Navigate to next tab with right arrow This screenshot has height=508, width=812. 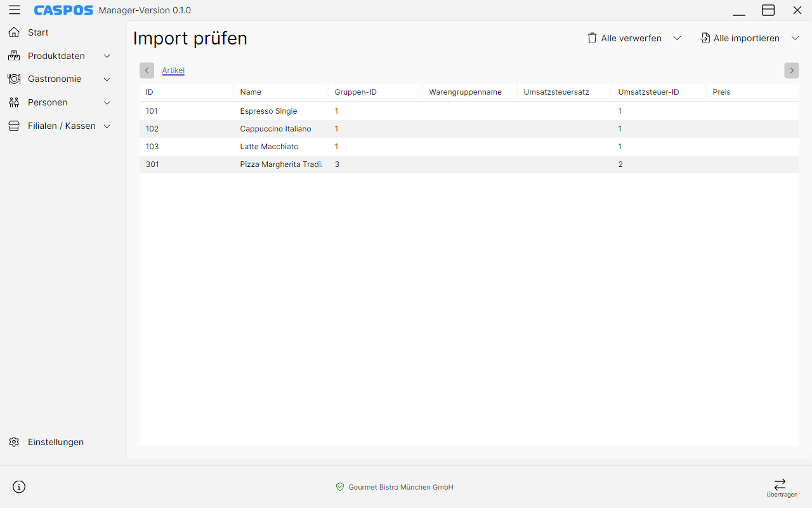792,70
